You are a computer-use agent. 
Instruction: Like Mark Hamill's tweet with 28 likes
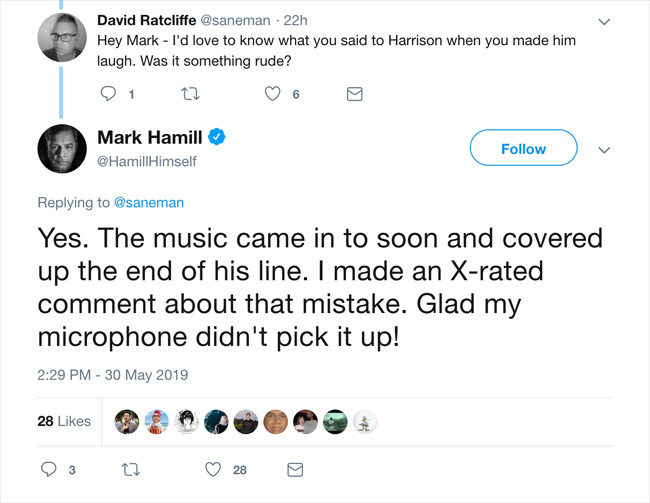coord(212,469)
